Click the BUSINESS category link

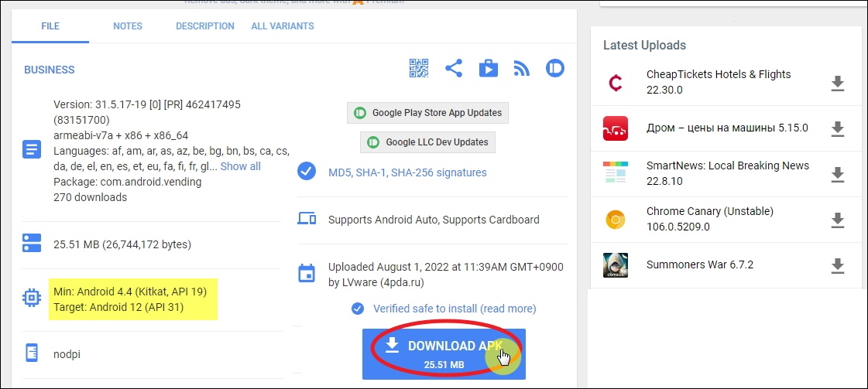click(50, 70)
